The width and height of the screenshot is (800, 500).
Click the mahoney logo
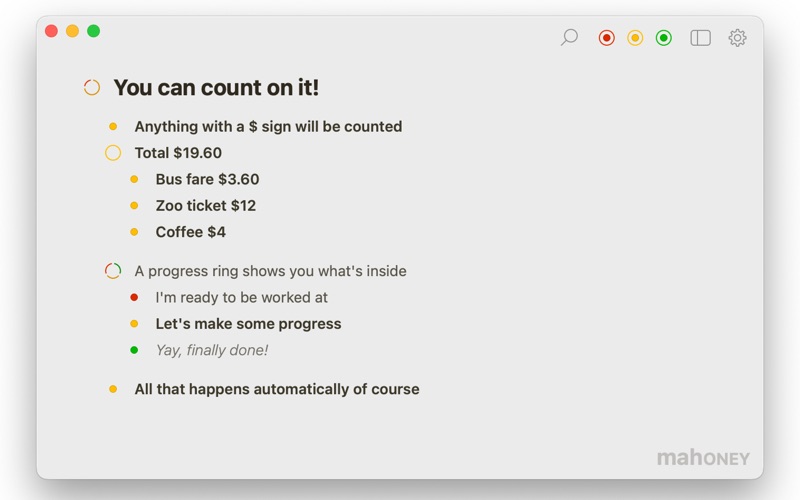703,458
